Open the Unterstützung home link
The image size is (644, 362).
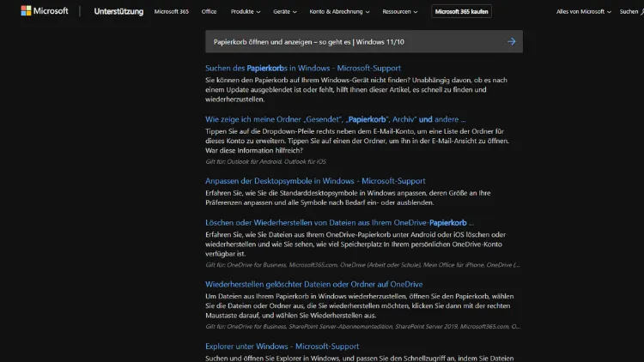(x=118, y=11)
